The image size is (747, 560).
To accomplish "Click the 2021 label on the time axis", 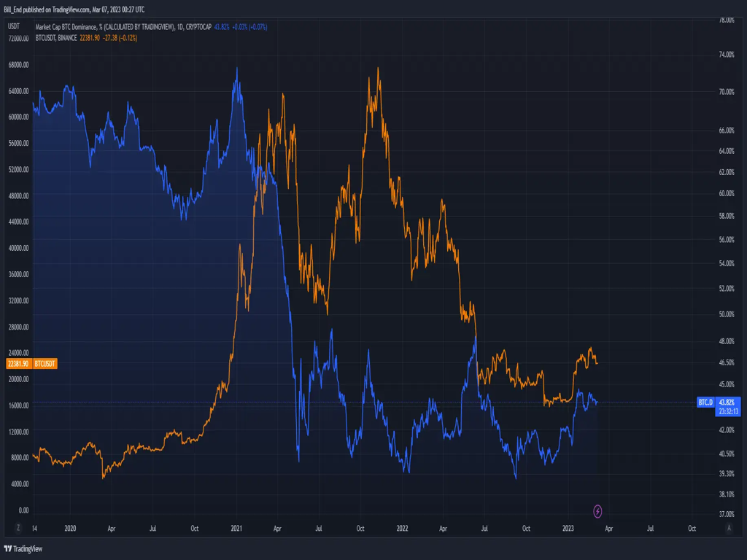I will 236,527.
